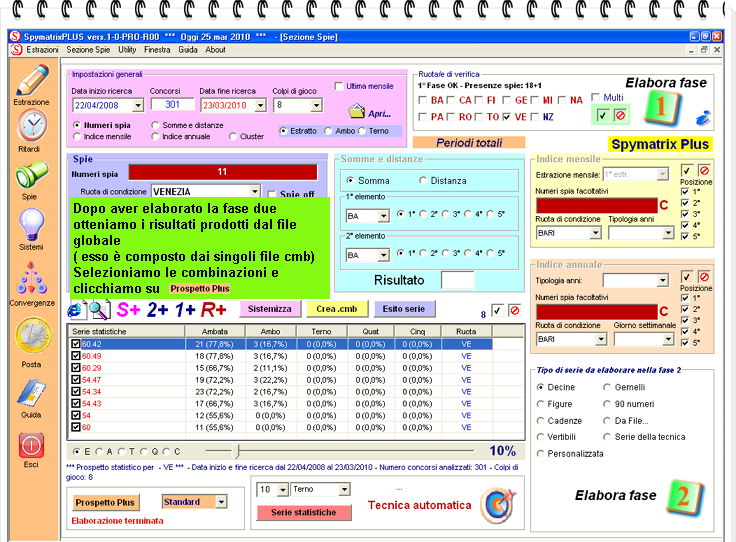
Task: Select the Indice mensile radio button
Action: pos(77,137)
